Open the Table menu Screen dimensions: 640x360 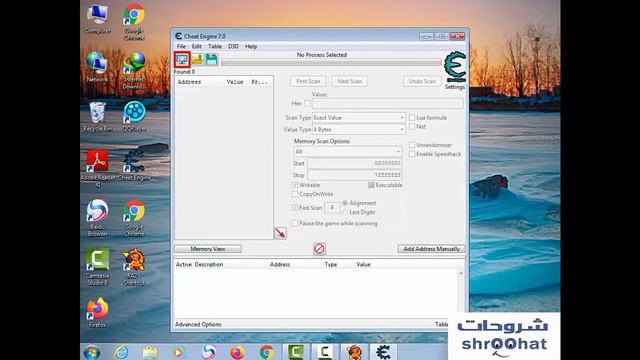pyautogui.click(x=215, y=46)
